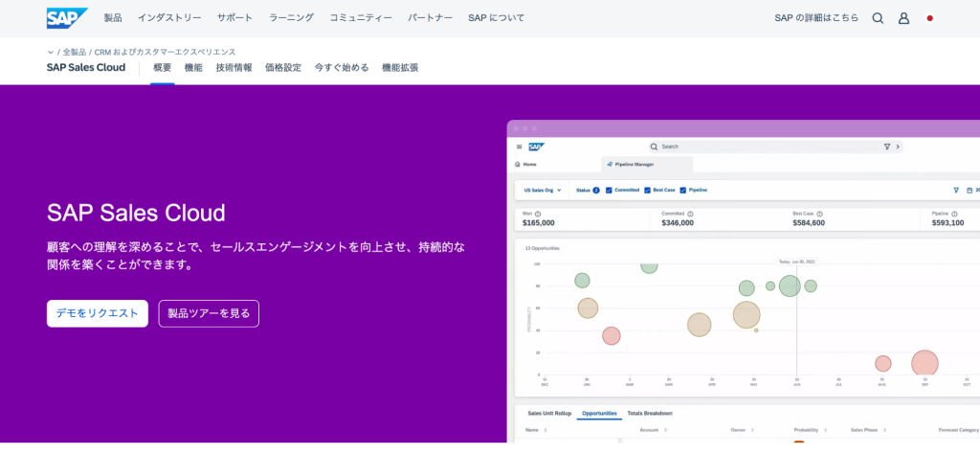Open the Japan flag country selector
Image resolution: width=980 pixels, height=455 pixels.
pos(929,18)
